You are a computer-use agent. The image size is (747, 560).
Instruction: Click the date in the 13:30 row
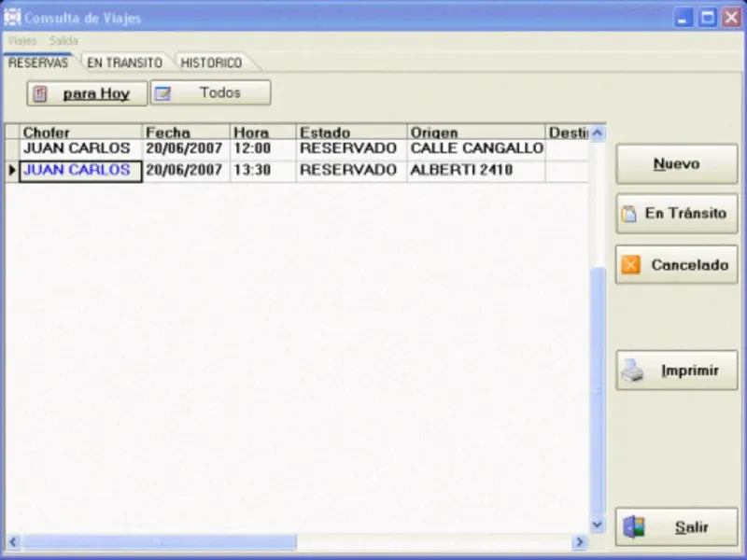pos(186,171)
